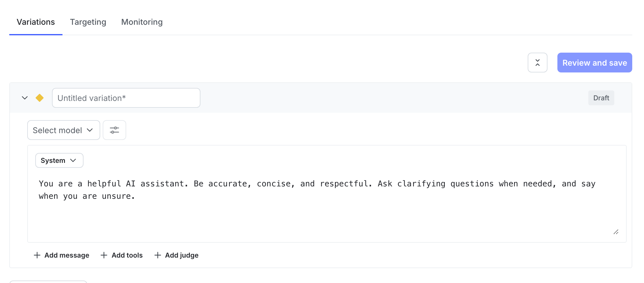Switch to the Targeting tab

click(x=88, y=22)
